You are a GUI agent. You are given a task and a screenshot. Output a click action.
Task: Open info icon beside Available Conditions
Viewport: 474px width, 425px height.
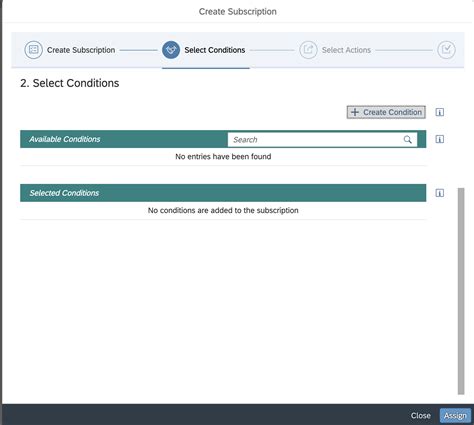point(440,139)
